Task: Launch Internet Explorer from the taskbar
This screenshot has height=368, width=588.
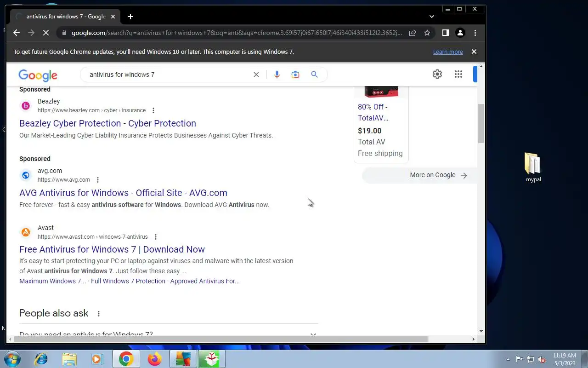Action: (x=41, y=359)
